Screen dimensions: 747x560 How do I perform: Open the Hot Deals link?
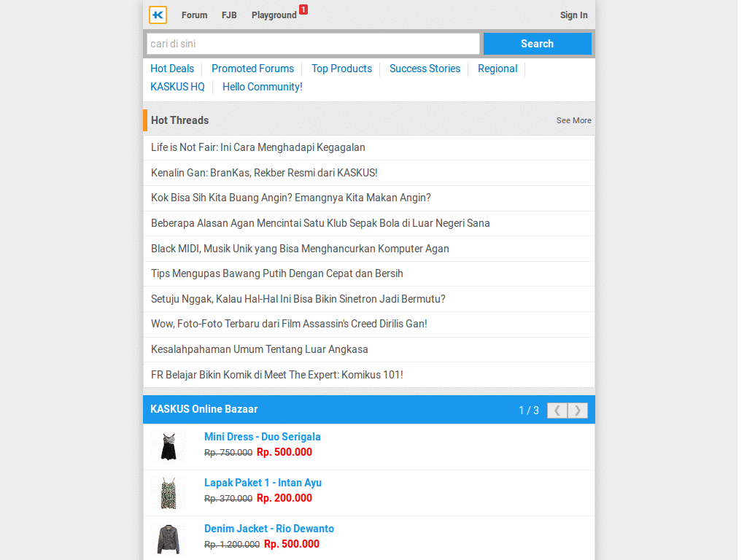point(172,69)
